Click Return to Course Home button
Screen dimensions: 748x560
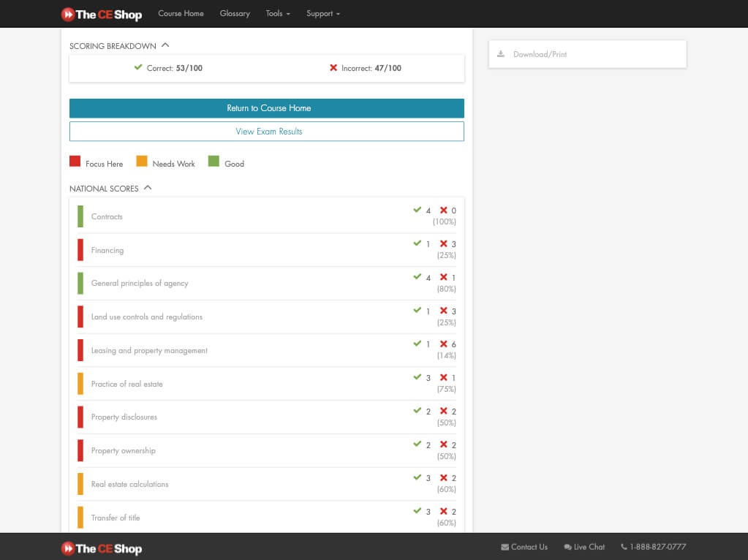267,108
